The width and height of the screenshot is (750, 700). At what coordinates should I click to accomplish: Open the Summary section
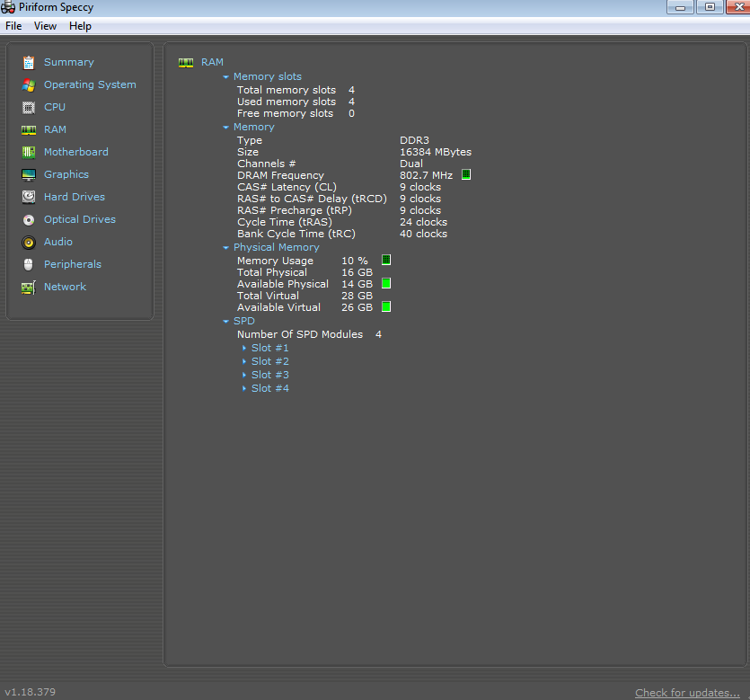(x=69, y=62)
